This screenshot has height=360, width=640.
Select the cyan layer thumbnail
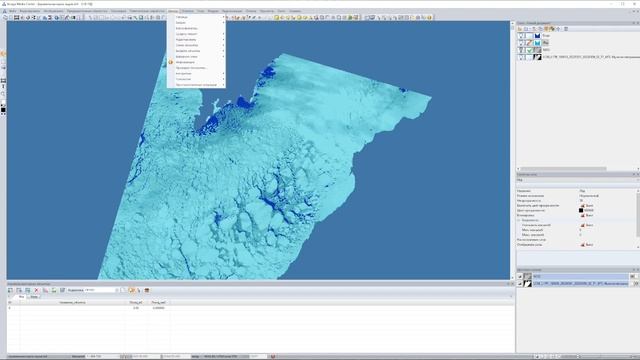[x=538, y=43]
